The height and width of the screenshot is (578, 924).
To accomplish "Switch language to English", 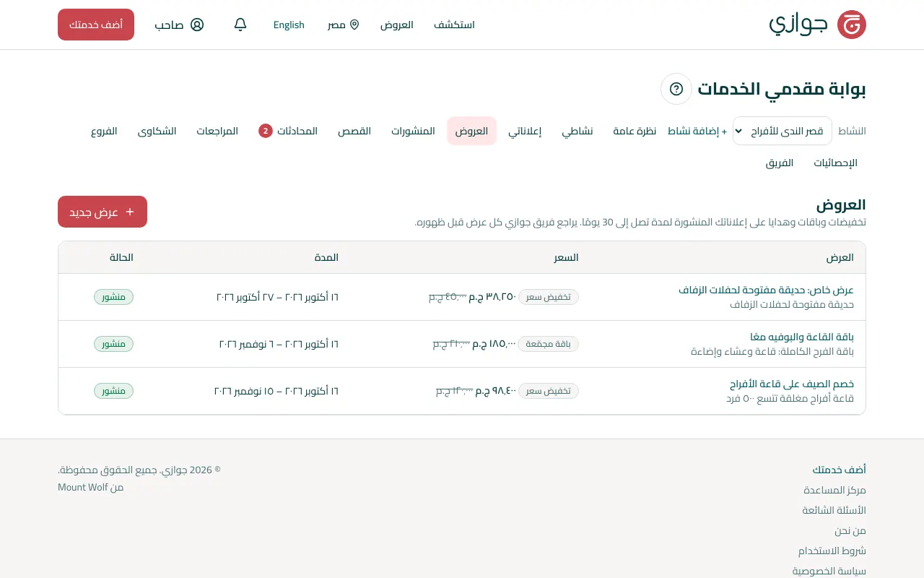I will point(289,25).
